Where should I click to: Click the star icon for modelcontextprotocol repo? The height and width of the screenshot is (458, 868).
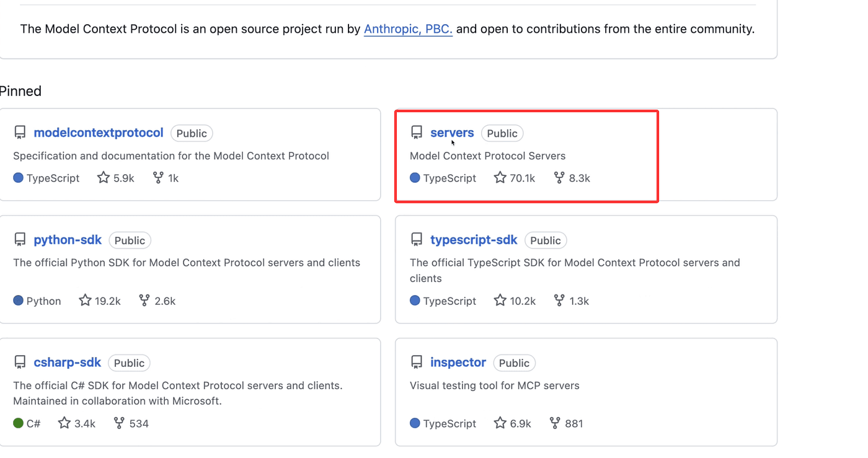point(104,178)
